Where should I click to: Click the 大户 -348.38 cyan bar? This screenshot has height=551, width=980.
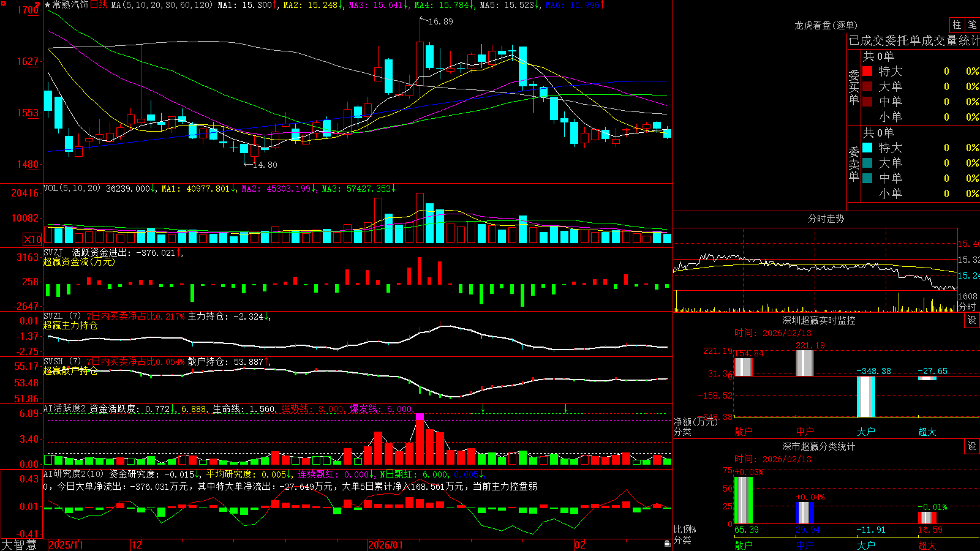[865, 397]
